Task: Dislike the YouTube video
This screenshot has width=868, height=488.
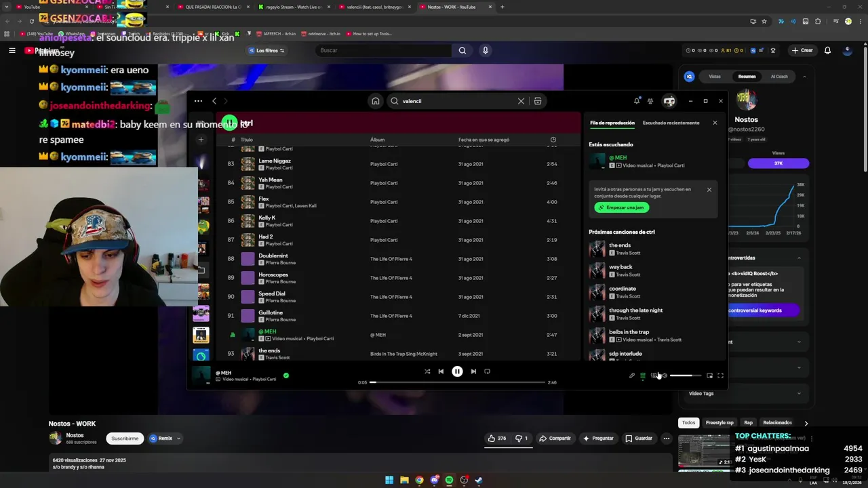Action: click(x=521, y=439)
